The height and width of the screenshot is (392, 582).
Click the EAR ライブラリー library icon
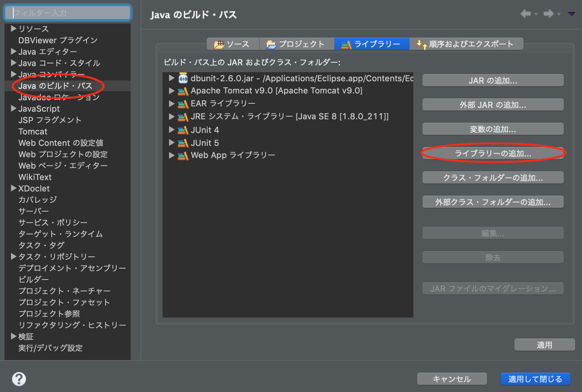point(183,104)
